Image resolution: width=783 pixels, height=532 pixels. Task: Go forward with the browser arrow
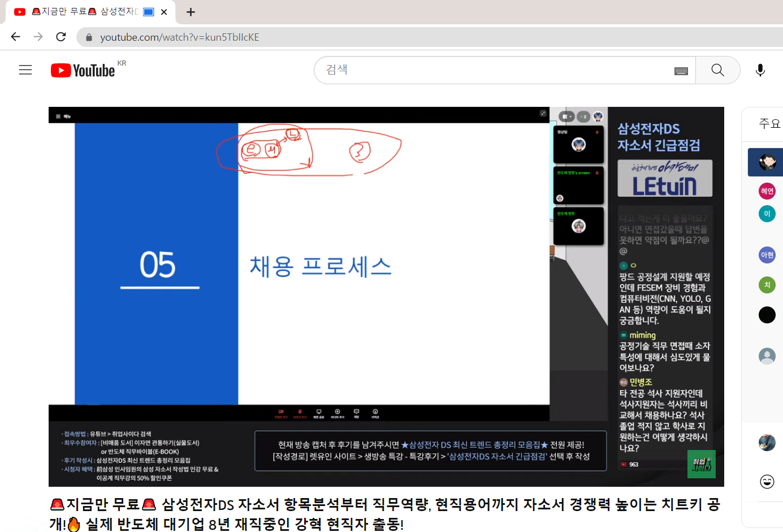click(38, 37)
